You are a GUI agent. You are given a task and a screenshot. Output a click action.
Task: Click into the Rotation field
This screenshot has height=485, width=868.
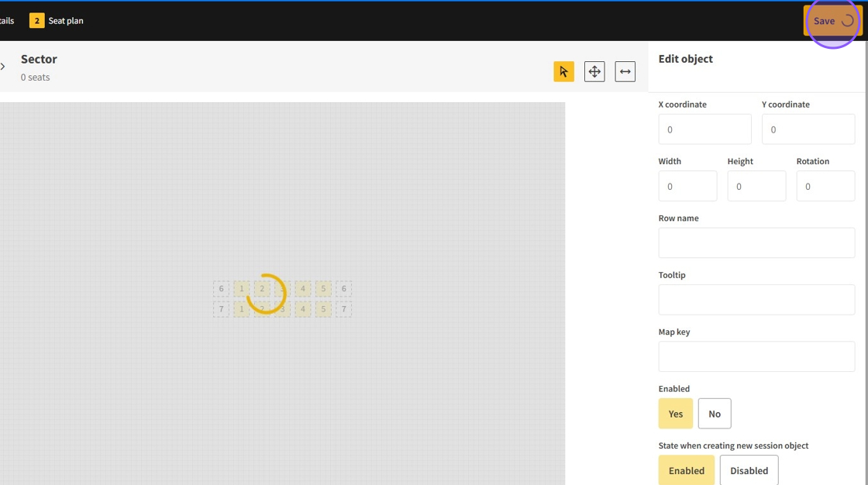click(825, 187)
